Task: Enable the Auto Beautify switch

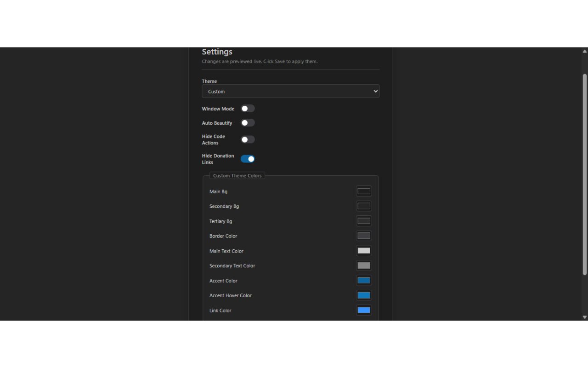Action: (x=248, y=123)
